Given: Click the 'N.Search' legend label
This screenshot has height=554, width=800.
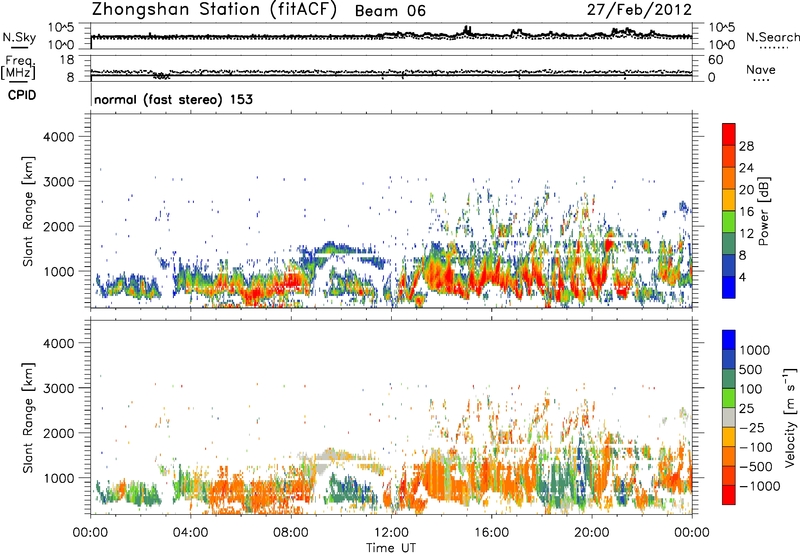Looking at the screenshot, I should pyautogui.click(x=772, y=37).
